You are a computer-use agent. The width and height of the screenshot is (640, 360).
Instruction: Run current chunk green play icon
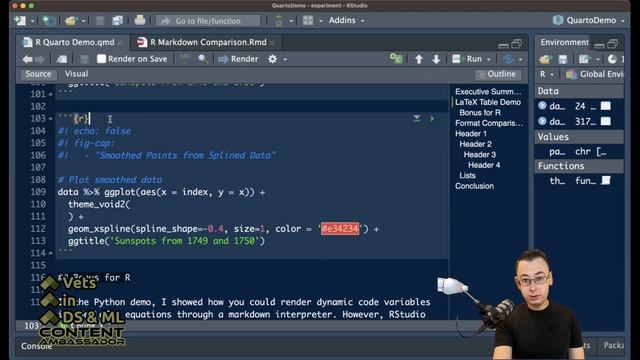[x=432, y=118]
